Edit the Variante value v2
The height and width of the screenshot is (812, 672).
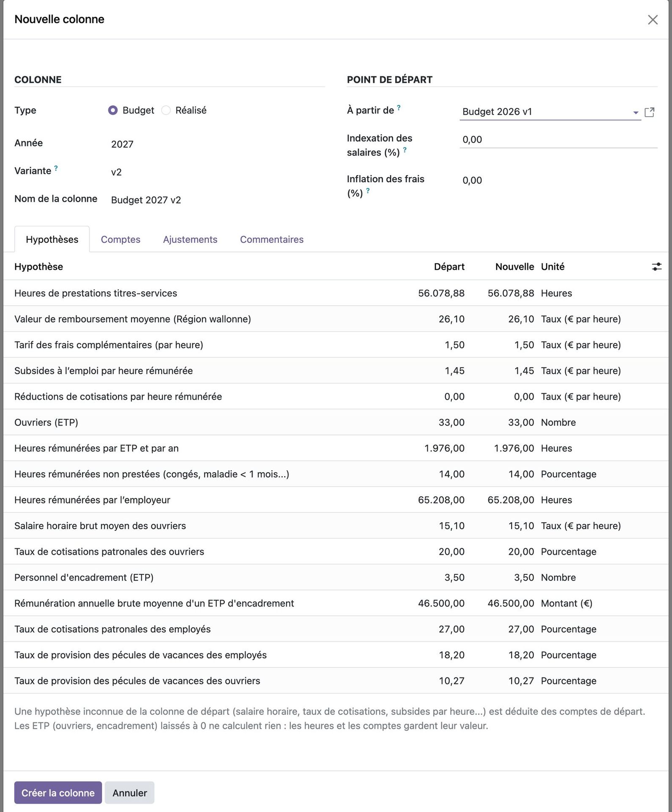[x=116, y=172]
